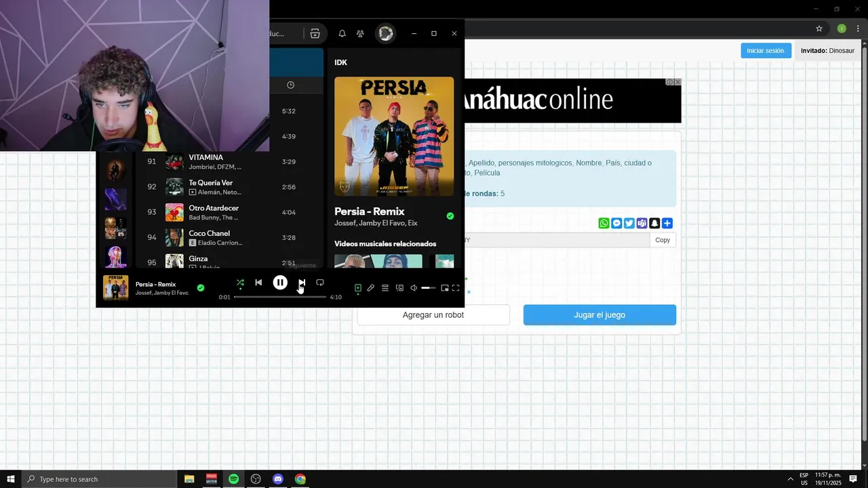Viewport: 868px width, 488px height.
Task: Skip to the next Spotify track
Action: click(302, 283)
